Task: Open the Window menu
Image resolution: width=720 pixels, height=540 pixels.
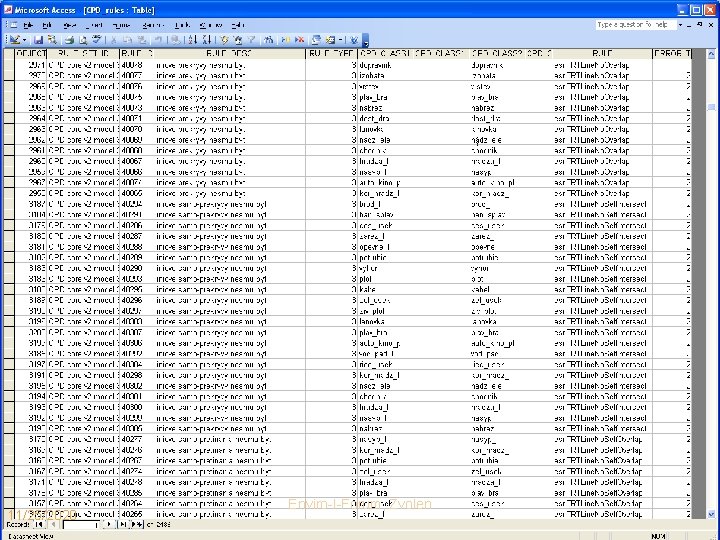Action: tap(211, 25)
